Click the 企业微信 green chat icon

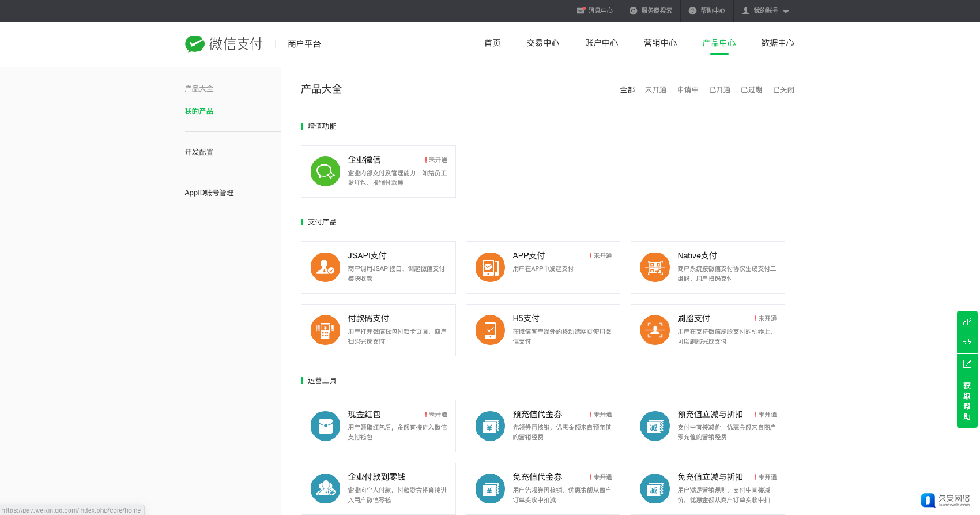tap(325, 171)
